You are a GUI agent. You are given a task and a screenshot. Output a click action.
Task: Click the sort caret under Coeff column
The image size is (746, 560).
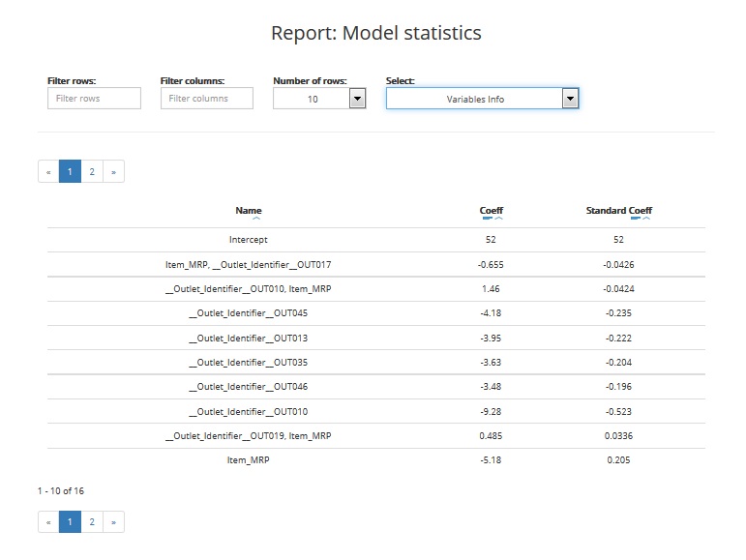point(498,220)
